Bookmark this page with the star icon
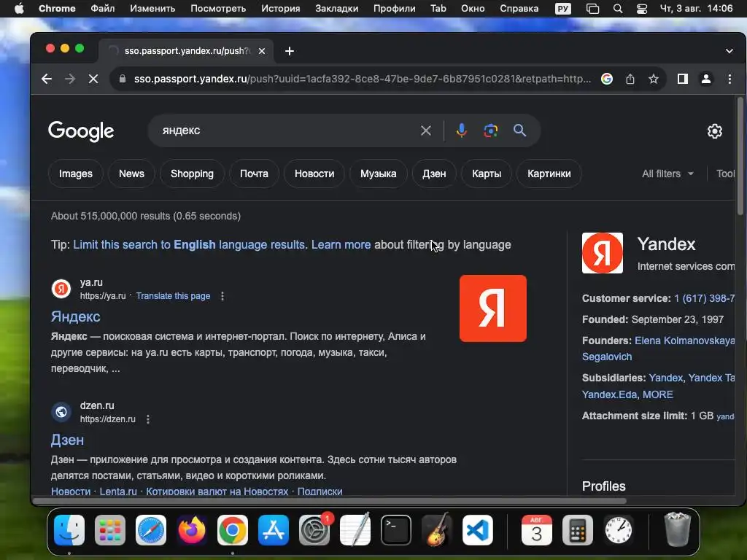 tap(653, 79)
